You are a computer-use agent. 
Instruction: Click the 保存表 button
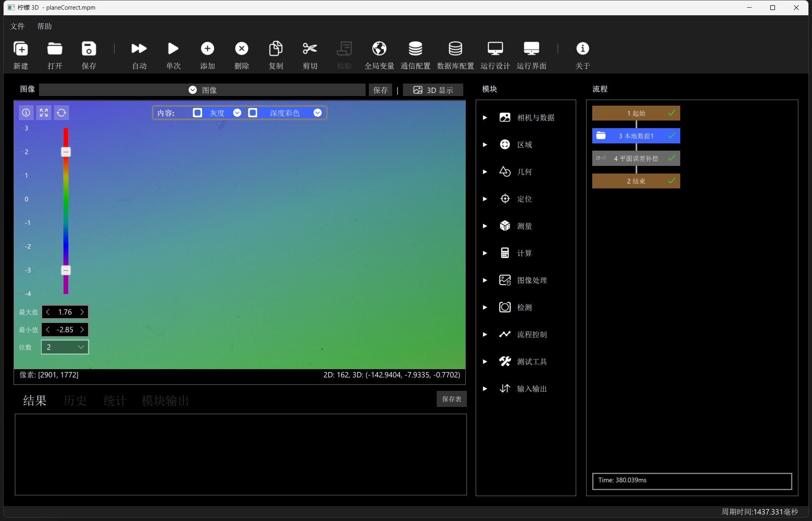(x=452, y=399)
